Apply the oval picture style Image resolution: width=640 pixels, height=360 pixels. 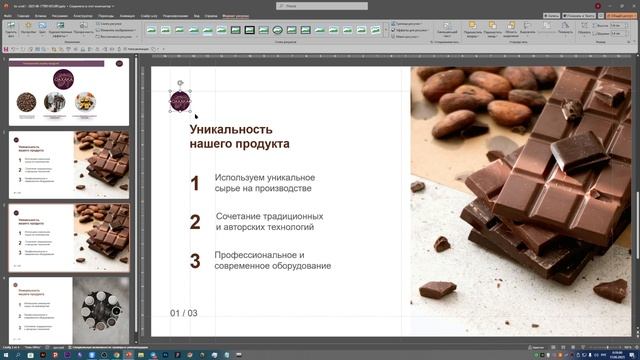point(277,30)
